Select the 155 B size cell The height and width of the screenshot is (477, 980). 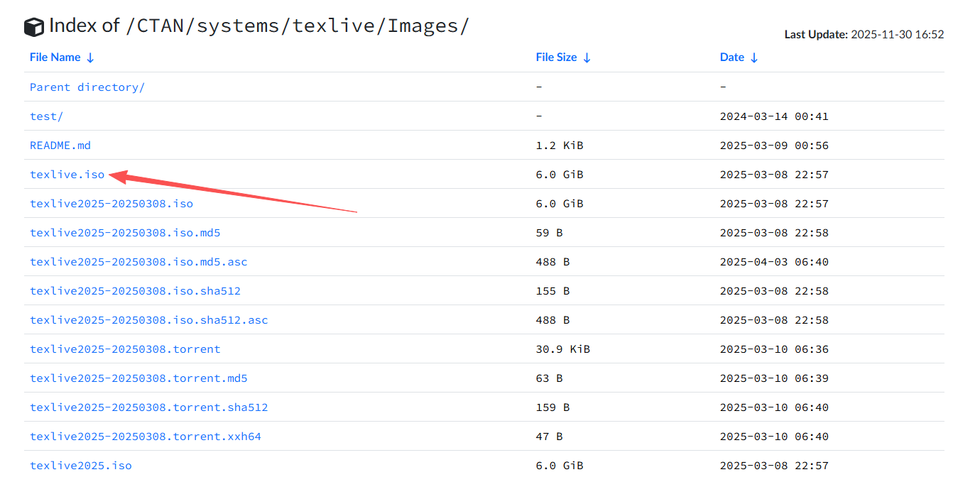[552, 291]
